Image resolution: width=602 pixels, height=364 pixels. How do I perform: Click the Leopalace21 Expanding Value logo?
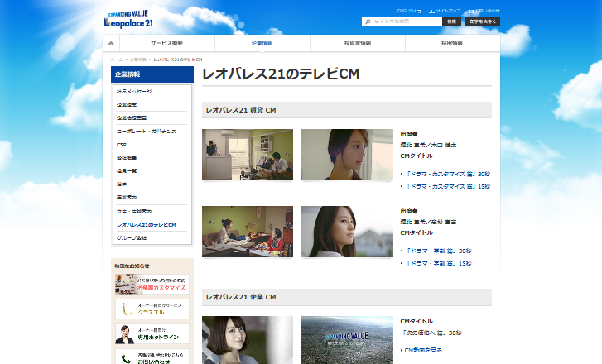tap(128, 19)
